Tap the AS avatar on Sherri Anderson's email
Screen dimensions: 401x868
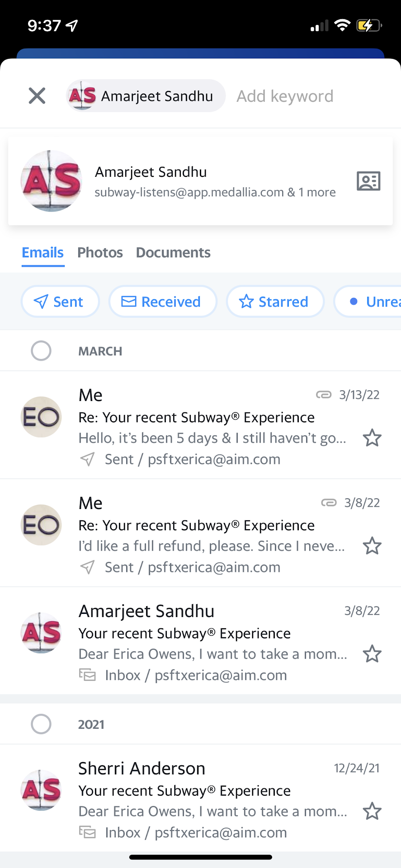[42, 790]
